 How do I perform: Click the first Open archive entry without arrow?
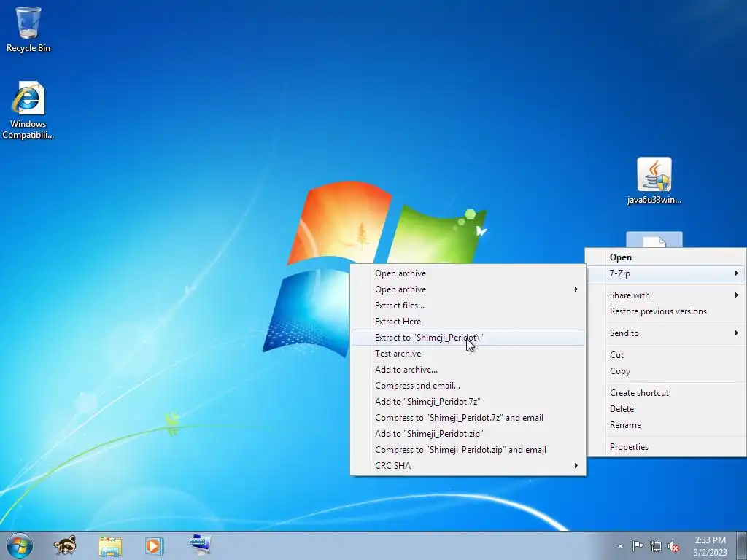(x=468, y=273)
